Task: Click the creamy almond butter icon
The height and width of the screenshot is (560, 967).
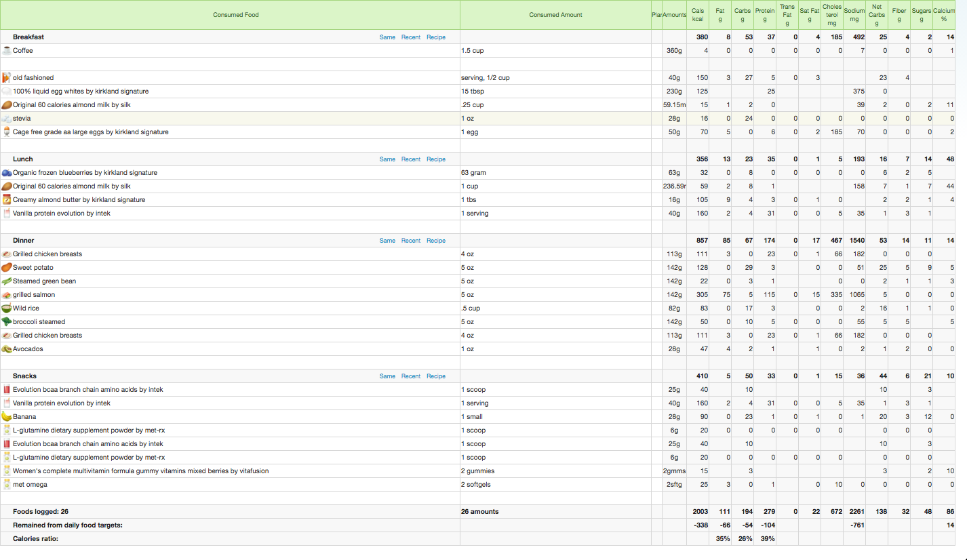Action: (x=7, y=200)
